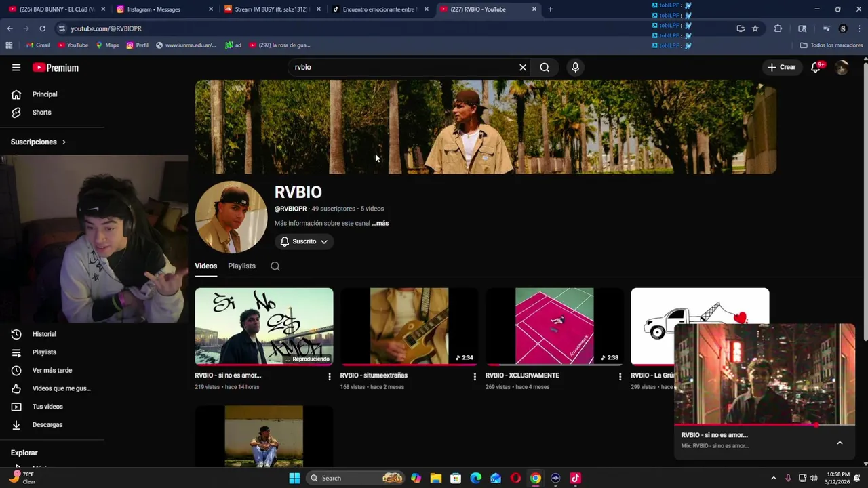
Task: Open Chrome three-dot menu
Action: tap(859, 28)
